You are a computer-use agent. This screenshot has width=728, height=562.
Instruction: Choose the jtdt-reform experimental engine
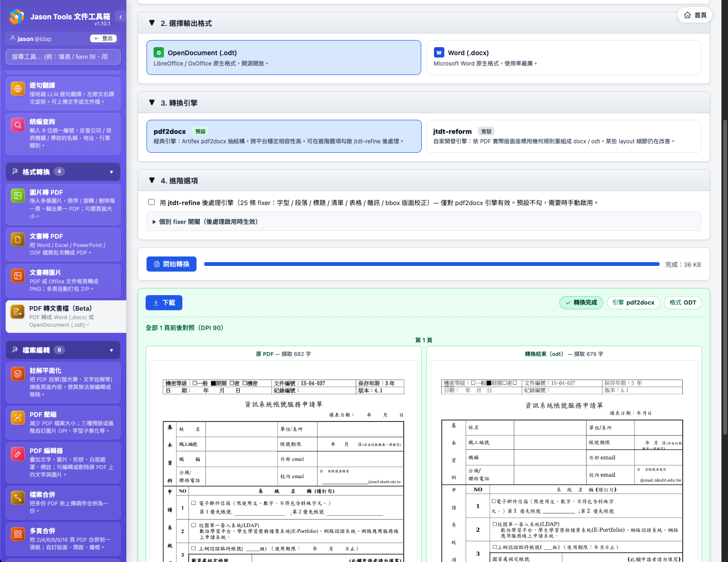(x=564, y=136)
